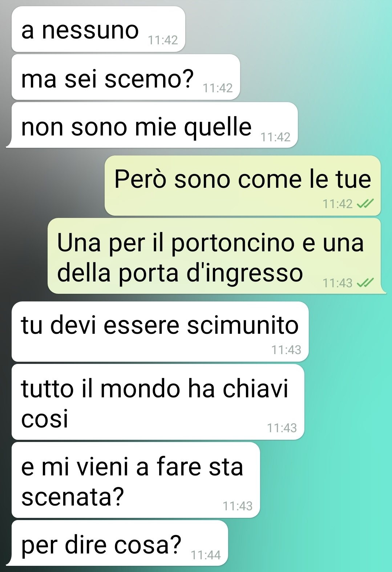Tap the double-check read receipt at 11:42
The height and width of the screenshot is (572, 392).
click(x=365, y=204)
